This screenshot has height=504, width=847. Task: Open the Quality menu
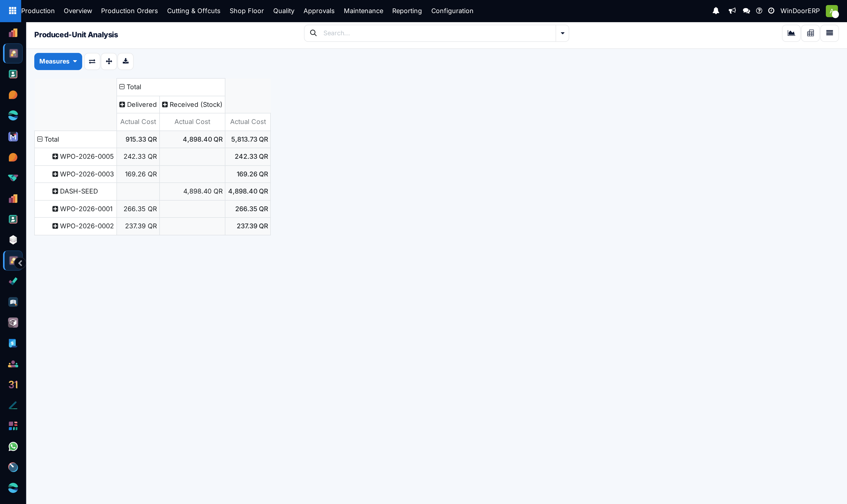point(284,11)
